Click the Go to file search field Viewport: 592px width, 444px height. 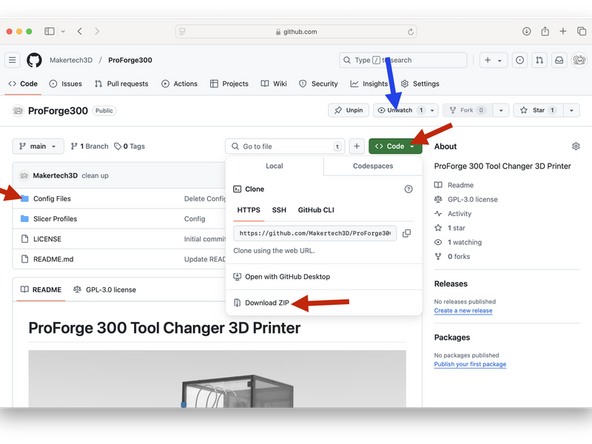click(x=285, y=146)
